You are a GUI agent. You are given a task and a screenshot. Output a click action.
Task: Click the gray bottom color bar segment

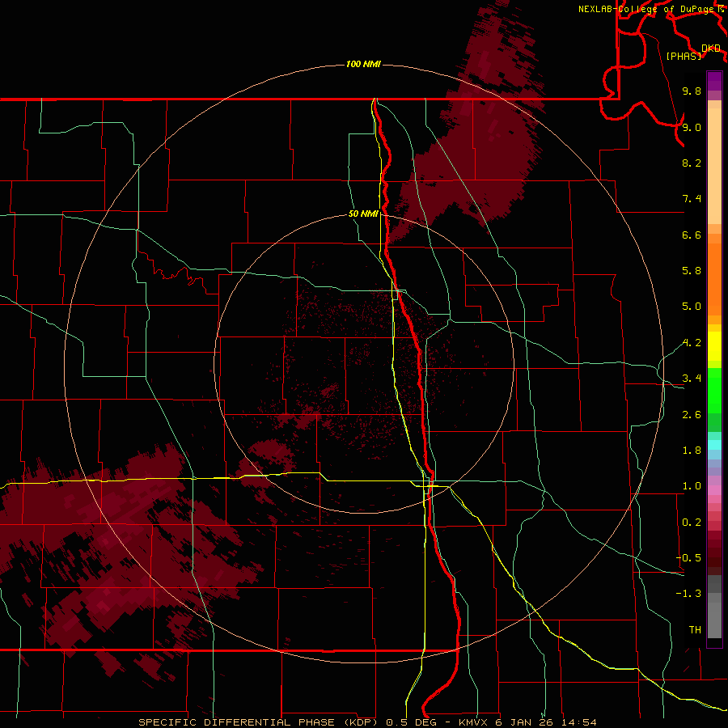(x=714, y=620)
